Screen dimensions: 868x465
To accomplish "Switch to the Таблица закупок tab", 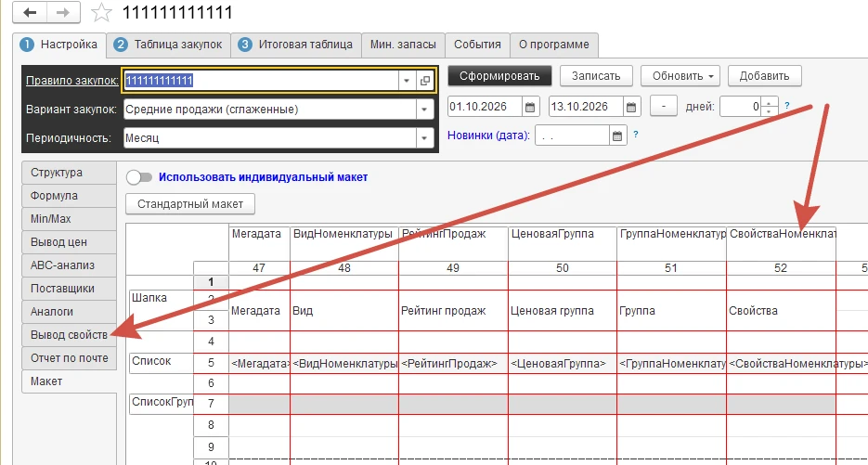I will tap(168, 45).
